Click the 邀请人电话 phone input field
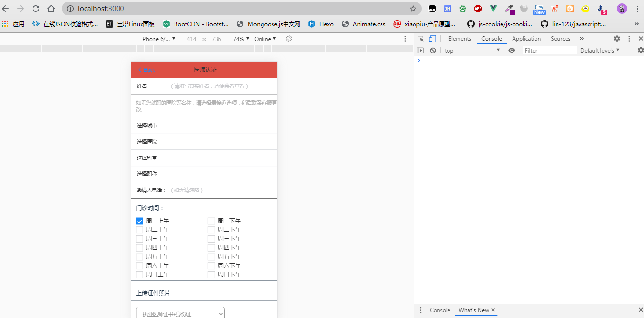Image resolution: width=644 pixels, height=318 pixels. tap(222, 190)
